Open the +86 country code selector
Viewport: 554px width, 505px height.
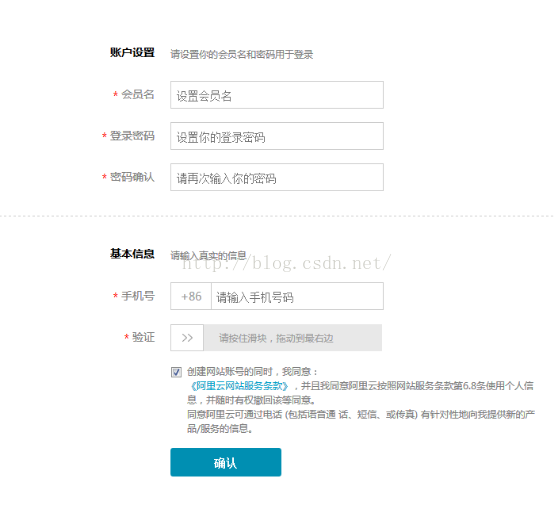pos(191,296)
